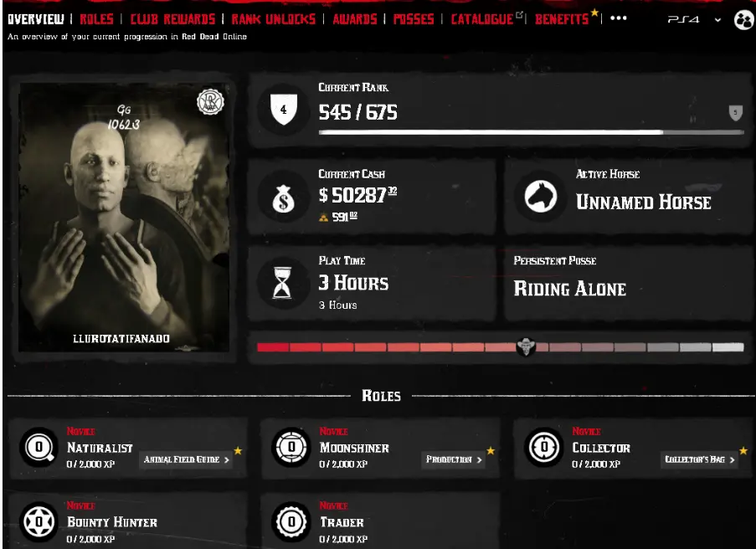Click the cowboy honor bar marker
756x549 pixels.
pyautogui.click(x=526, y=346)
